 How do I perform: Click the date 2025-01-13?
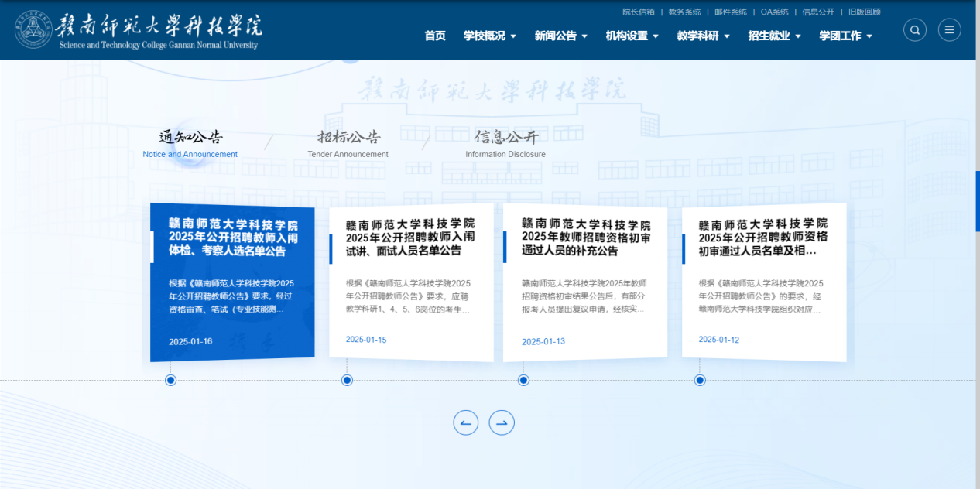pyautogui.click(x=543, y=341)
